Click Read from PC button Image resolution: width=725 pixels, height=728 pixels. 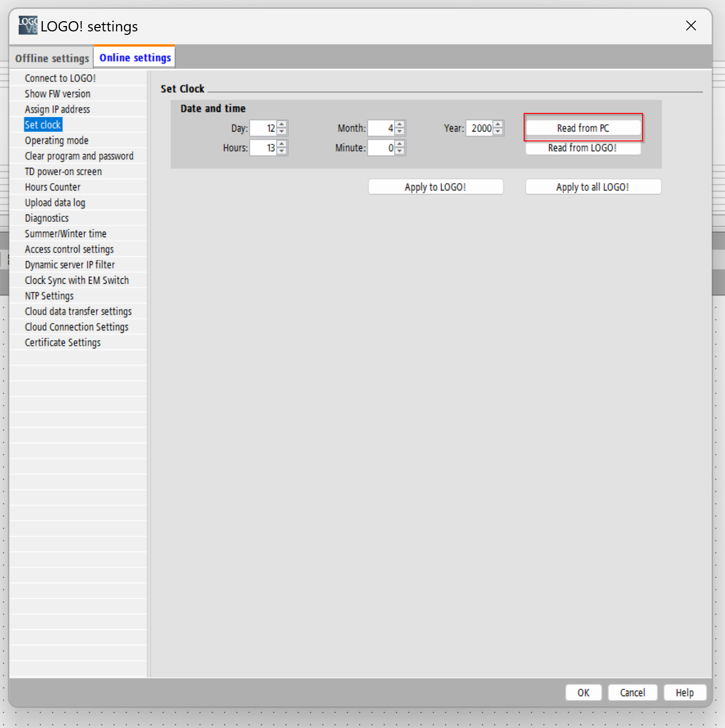(583, 128)
